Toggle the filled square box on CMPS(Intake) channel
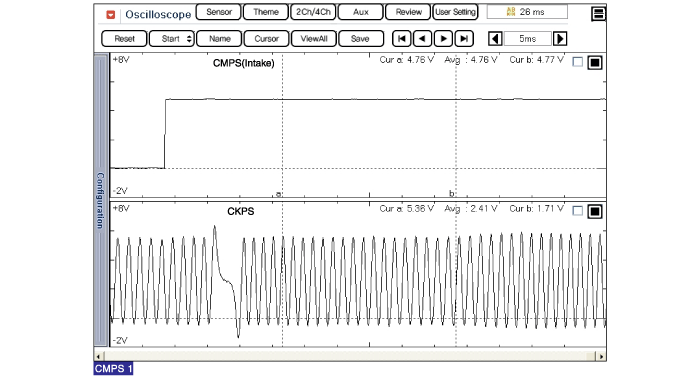This screenshot has width=700, height=378. point(595,62)
